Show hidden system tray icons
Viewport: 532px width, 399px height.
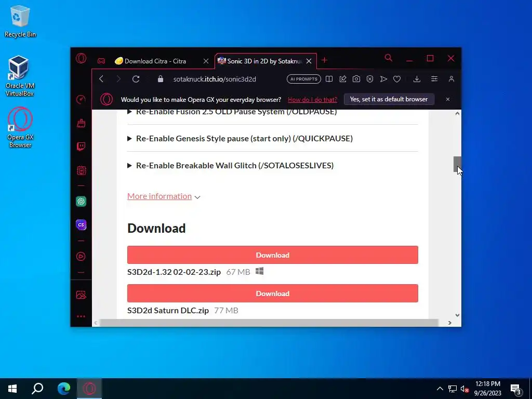(x=440, y=389)
